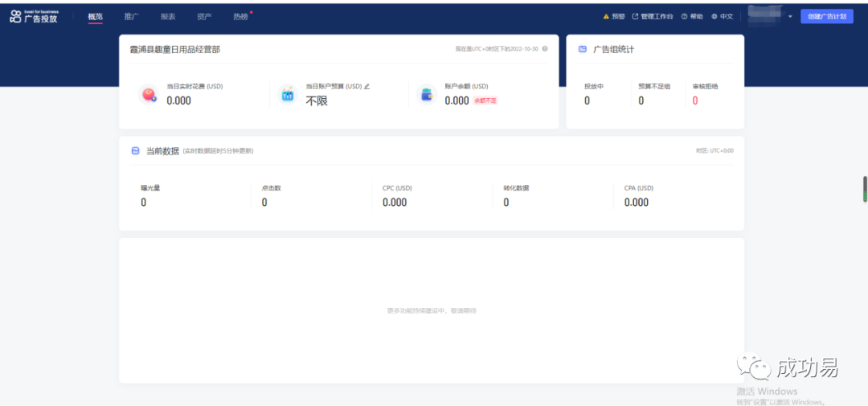Click the 管理工作台 external-link icon

(x=636, y=17)
